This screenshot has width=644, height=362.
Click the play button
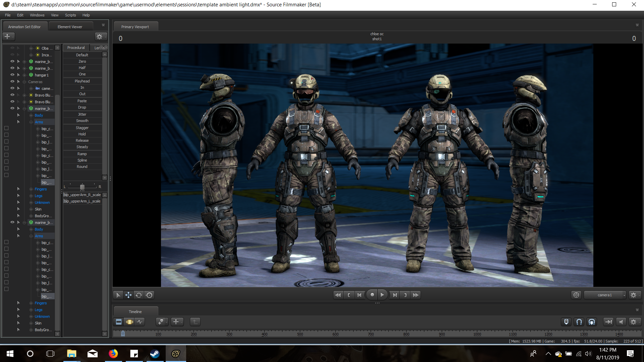[x=382, y=295]
